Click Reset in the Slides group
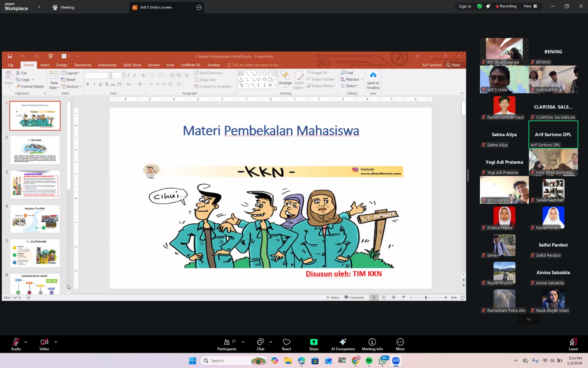 (69, 80)
